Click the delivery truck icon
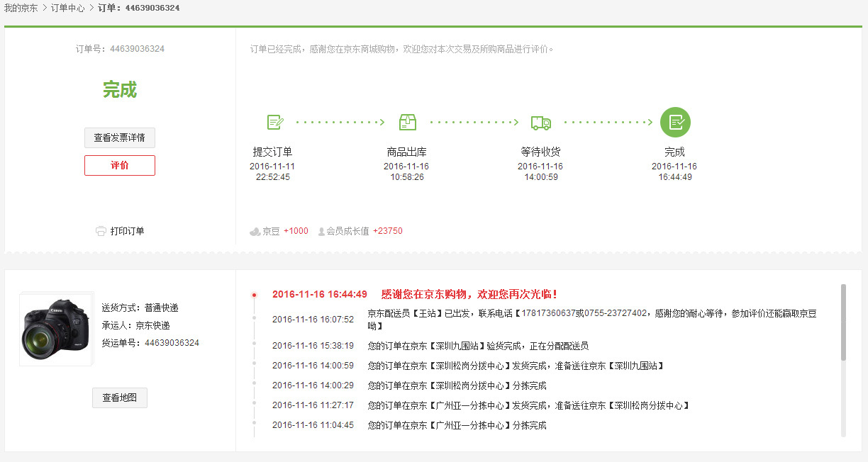Image resolution: width=868 pixels, height=462 pixels. tap(540, 123)
